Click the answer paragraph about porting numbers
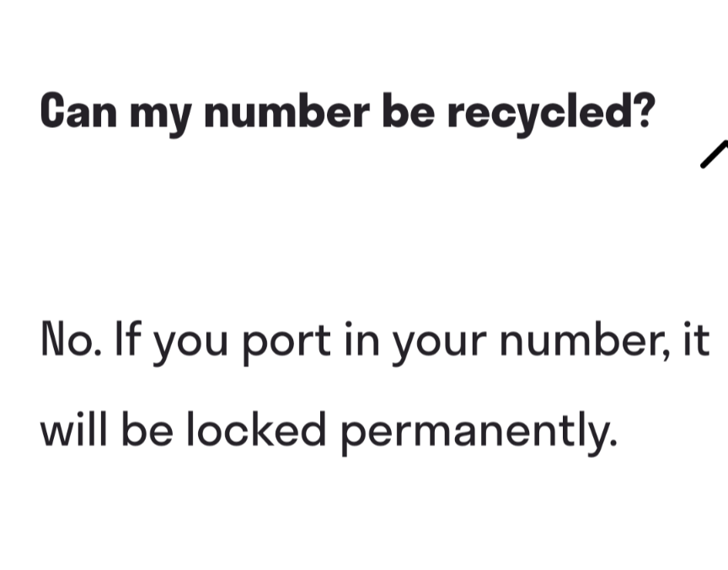Image resolution: width=728 pixels, height=570 pixels. 375,387
